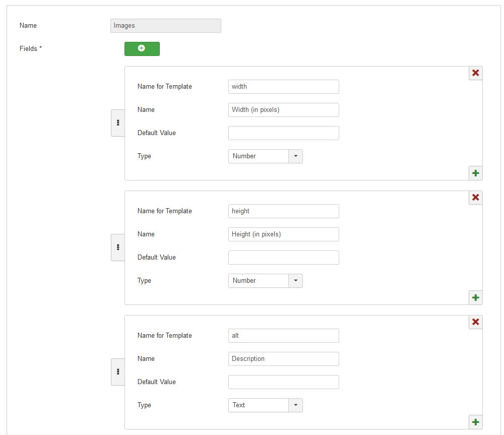This screenshot has height=435, width=504.
Task: Grab the drag handle of the width row
Action: tap(118, 122)
